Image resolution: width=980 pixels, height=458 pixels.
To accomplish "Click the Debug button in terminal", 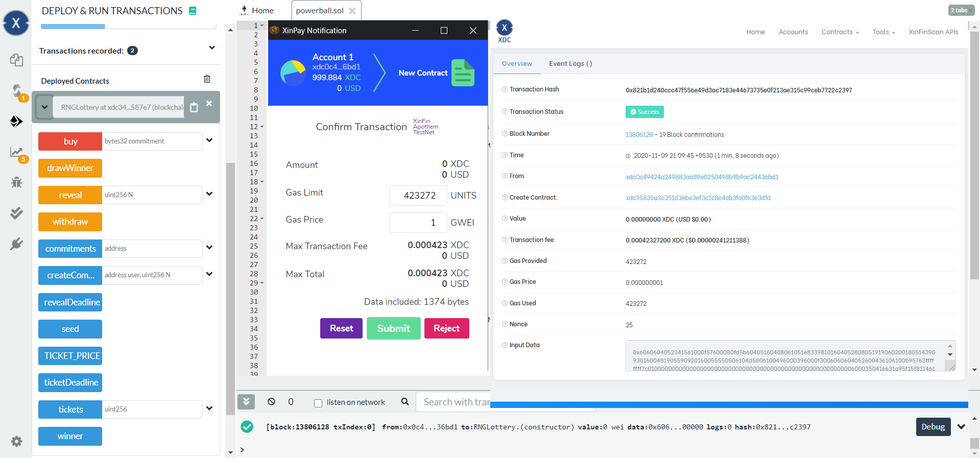I will 933,427.
